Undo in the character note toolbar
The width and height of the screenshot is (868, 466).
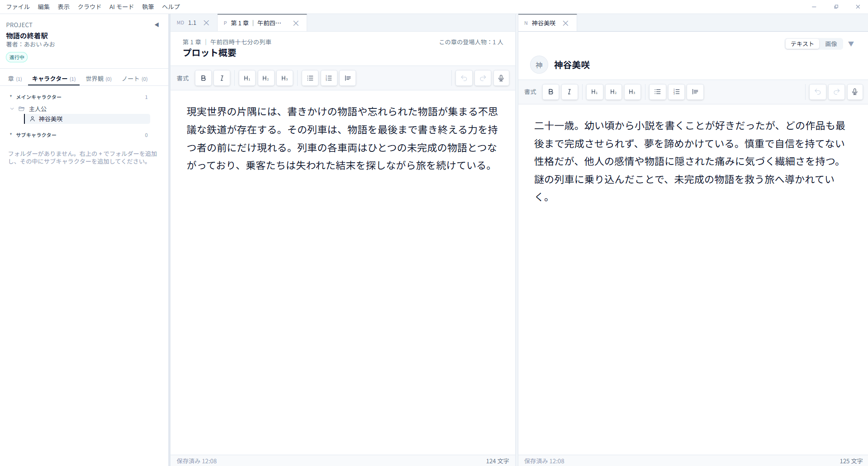coord(818,92)
